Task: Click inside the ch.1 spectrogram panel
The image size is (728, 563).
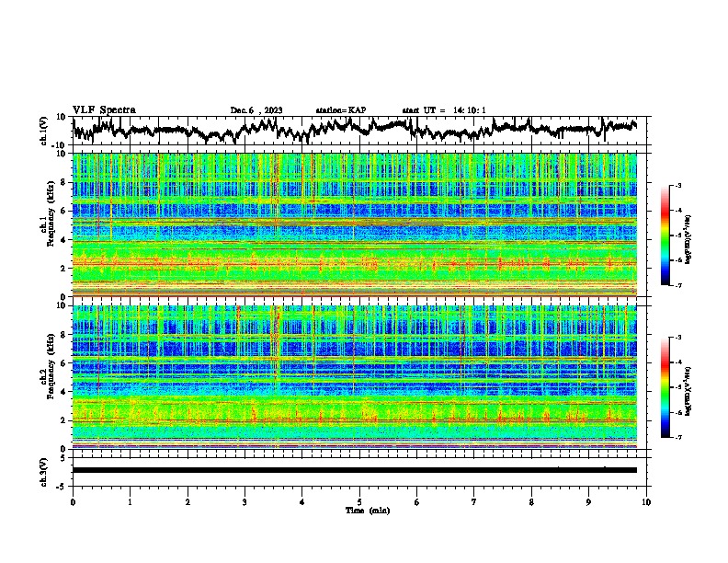Action: (x=355, y=224)
